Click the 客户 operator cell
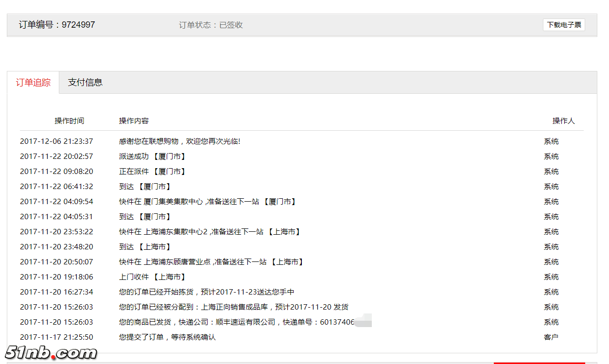This screenshot has width=609, height=364. (x=551, y=337)
